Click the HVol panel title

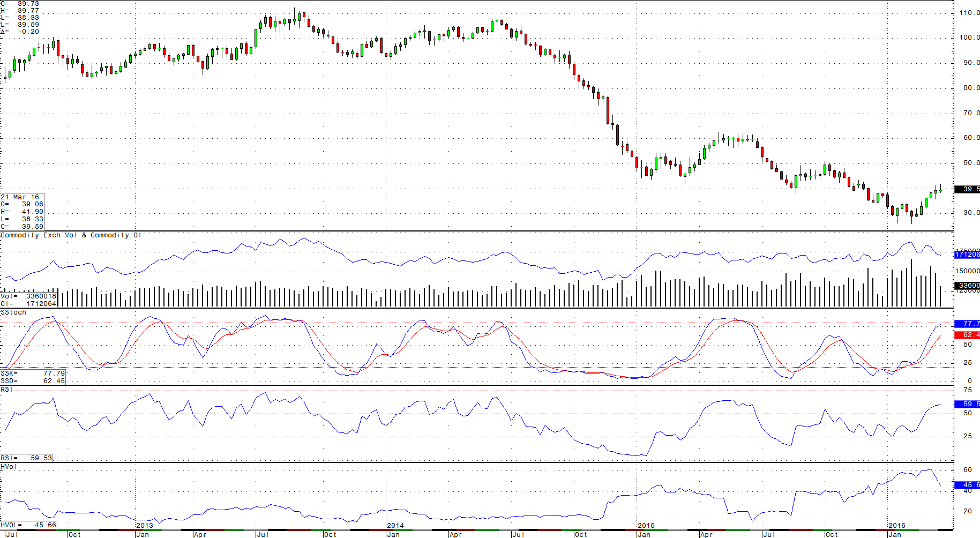tap(9, 467)
